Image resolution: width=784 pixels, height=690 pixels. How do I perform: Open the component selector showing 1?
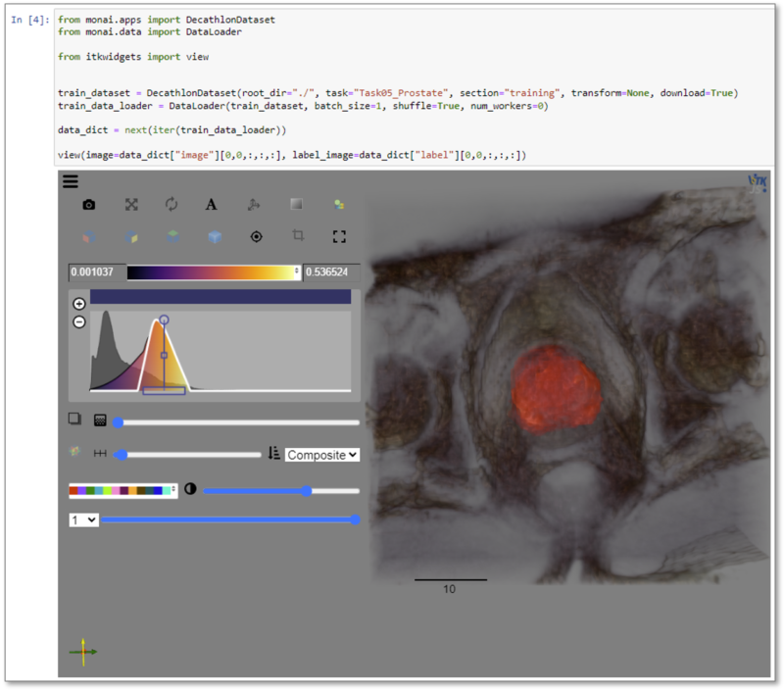[x=81, y=520]
